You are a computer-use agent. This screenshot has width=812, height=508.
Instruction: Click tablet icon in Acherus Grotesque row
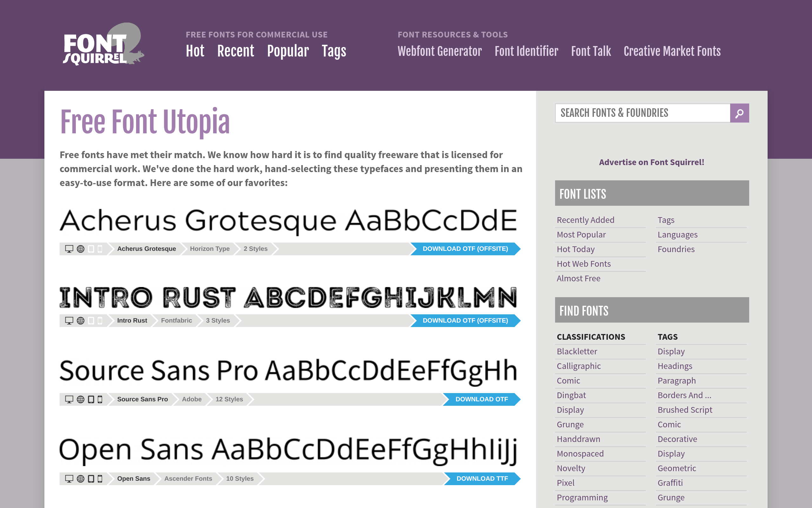click(x=91, y=249)
